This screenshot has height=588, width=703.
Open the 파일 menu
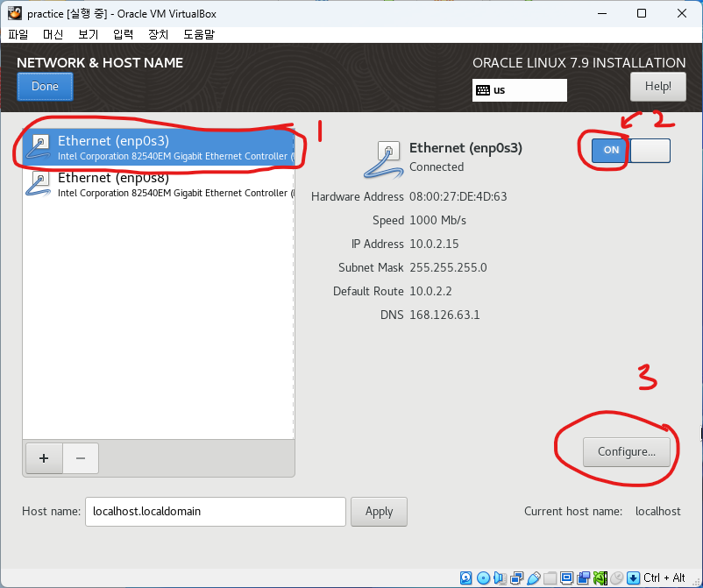[18, 34]
